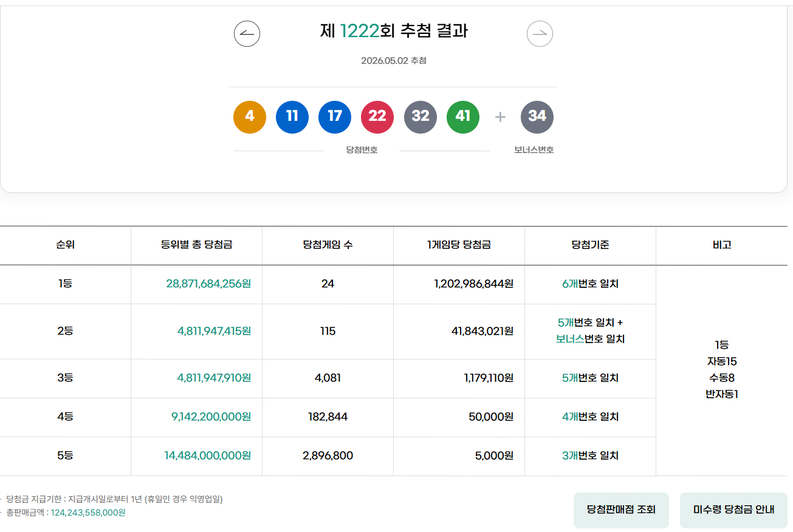Click the gray number 32 ball
Viewport: 793px width, 532px height.
click(x=421, y=117)
